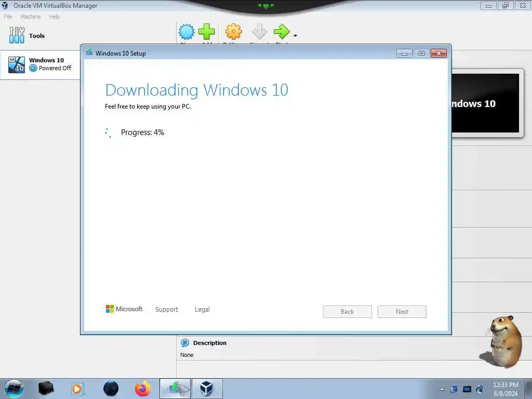
Task: Select the Windows 10 virtual machine entry
Action: (x=40, y=64)
